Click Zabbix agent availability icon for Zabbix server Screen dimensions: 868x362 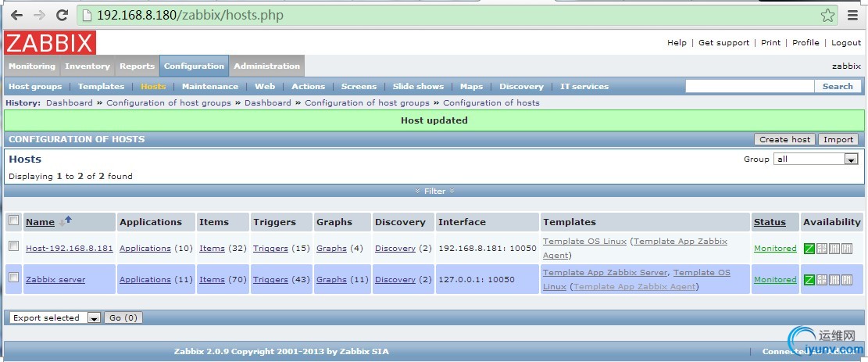[809, 280]
